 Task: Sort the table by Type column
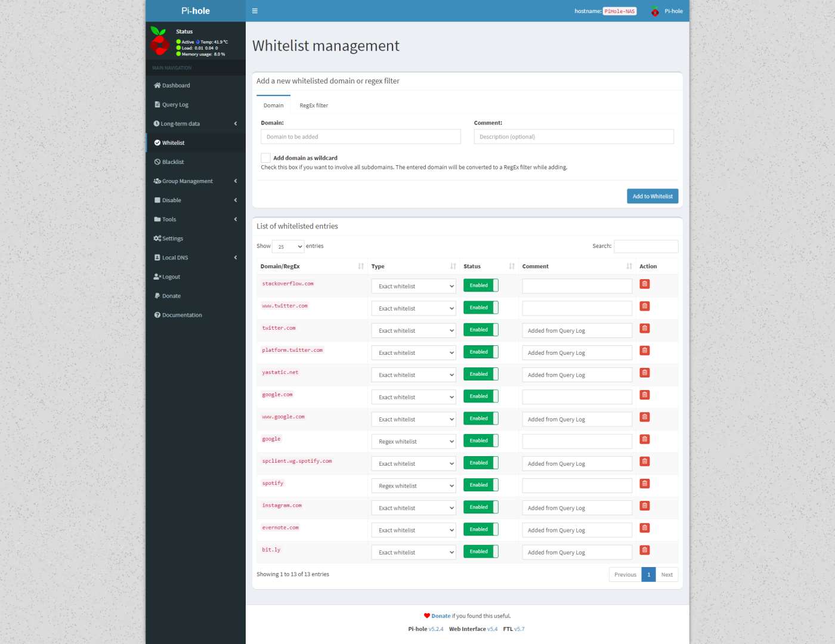click(414, 267)
